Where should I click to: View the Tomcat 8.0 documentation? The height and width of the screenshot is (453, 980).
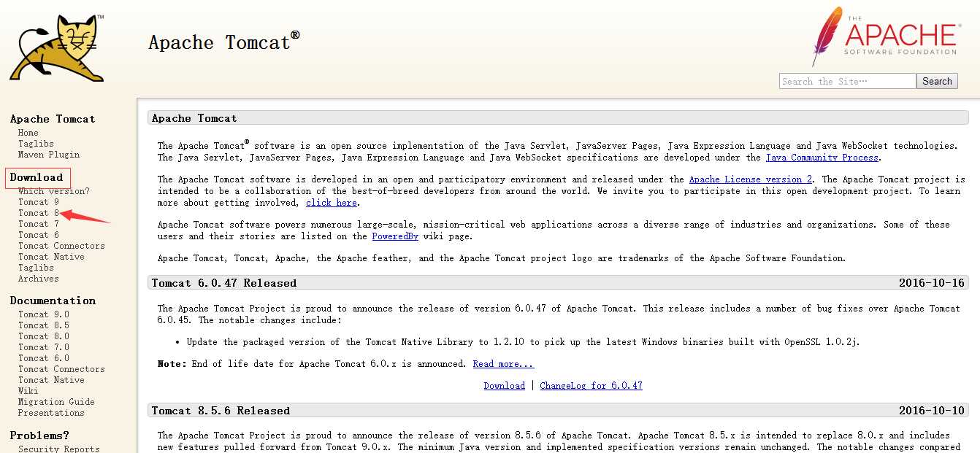coord(44,336)
